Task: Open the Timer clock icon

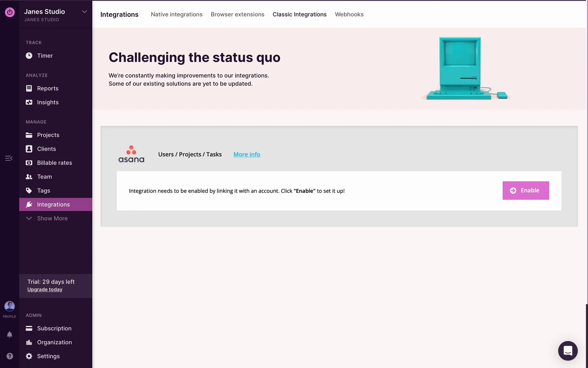Action: pyautogui.click(x=29, y=56)
